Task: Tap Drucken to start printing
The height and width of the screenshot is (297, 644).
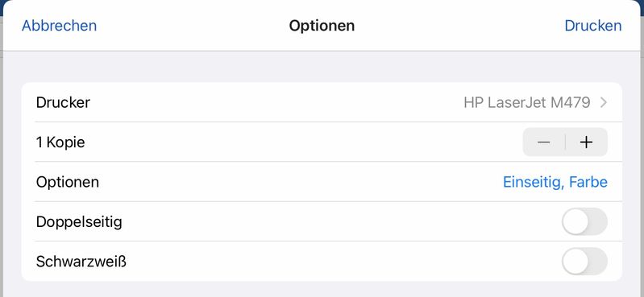Action: point(592,26)
